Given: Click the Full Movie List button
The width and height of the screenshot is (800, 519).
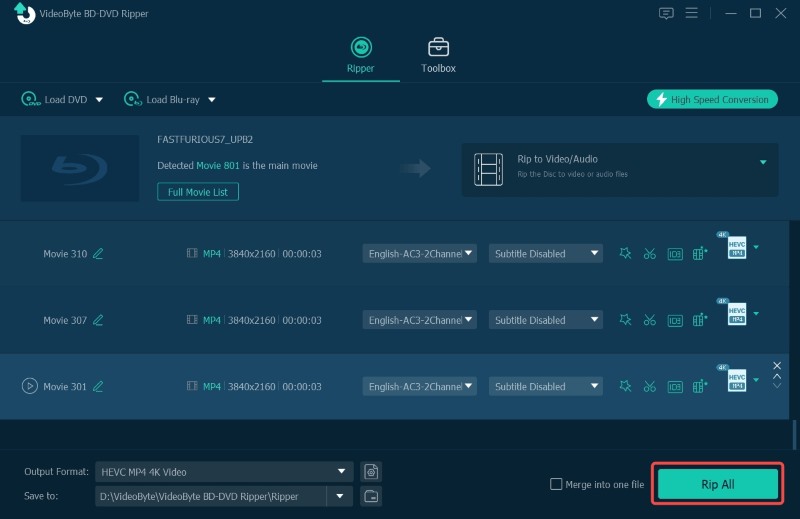Looking at the screenshot, I should [x=197, y=191].
